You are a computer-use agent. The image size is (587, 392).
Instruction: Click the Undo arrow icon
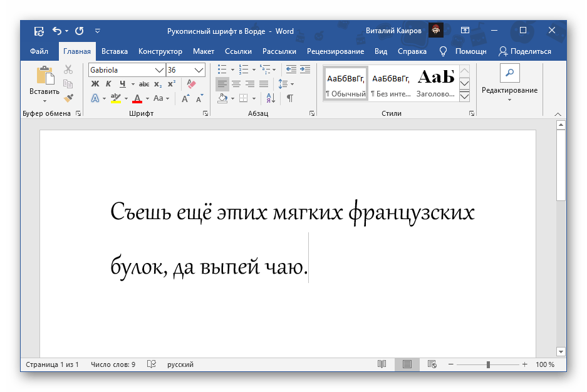pyautogui.click(x=57, y=31)
